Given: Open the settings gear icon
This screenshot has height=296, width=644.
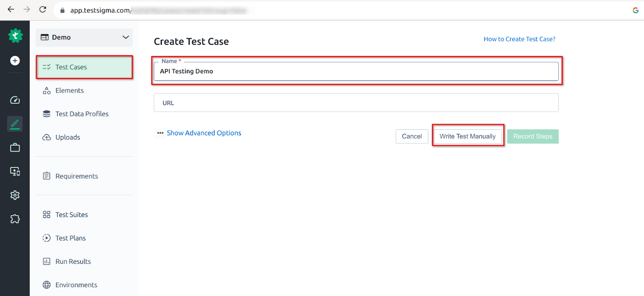Looking at the screenshot, I should (15, 195).
